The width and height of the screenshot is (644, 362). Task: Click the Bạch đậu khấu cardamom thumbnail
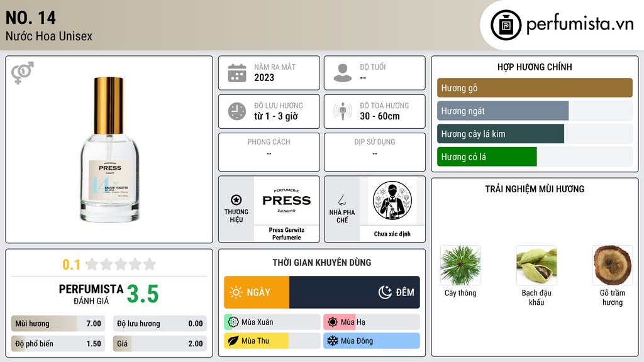point(536,265)
